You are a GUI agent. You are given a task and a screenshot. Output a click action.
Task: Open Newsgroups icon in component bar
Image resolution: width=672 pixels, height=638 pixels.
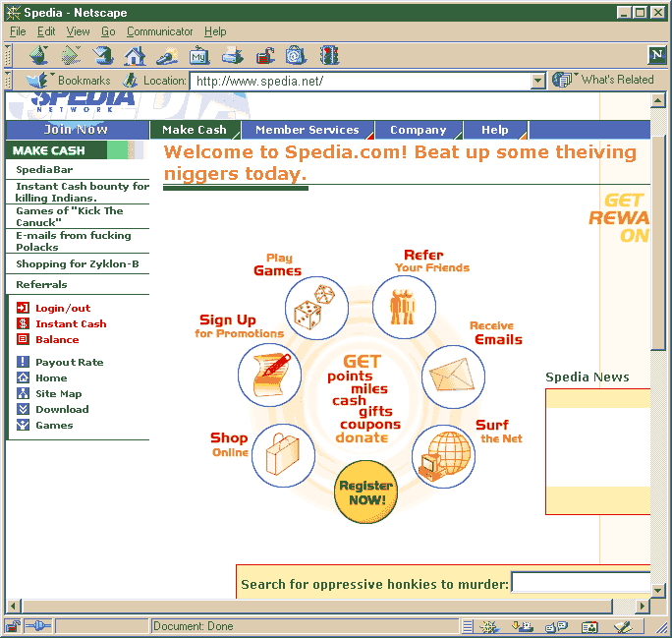tap(556, 627)
